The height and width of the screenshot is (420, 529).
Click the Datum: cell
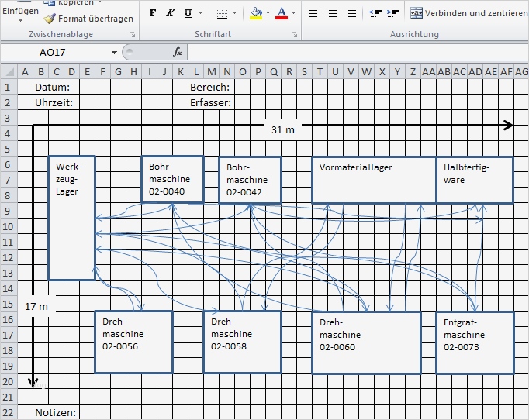tap(52, 88)
